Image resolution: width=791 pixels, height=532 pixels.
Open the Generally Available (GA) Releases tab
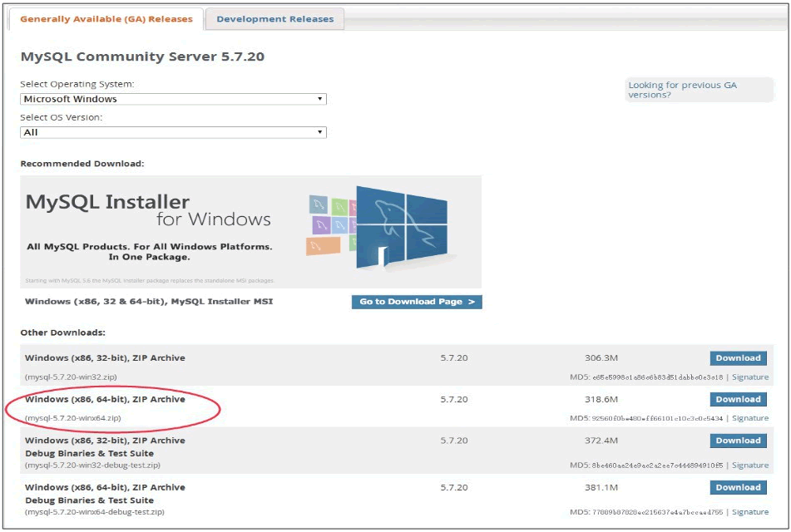tap(106, 19)
